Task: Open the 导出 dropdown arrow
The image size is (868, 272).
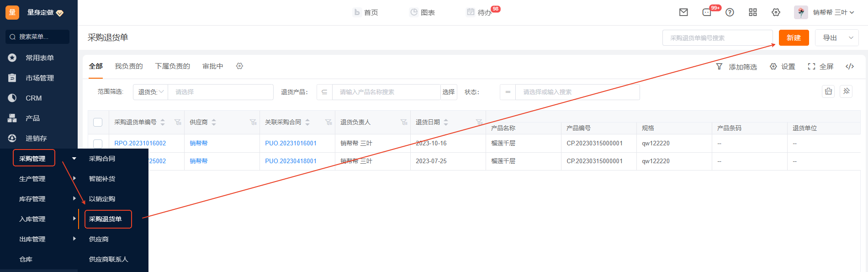Action: coord(851,38)
